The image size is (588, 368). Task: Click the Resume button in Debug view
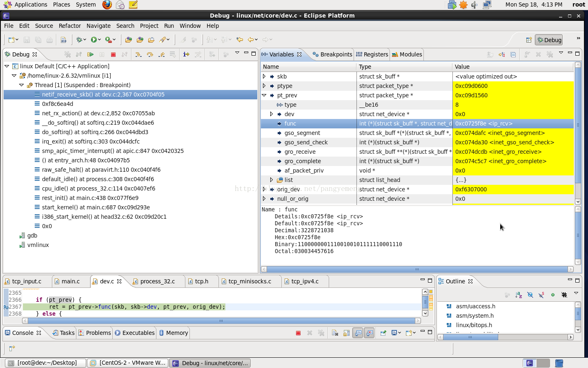coord(90,54)
